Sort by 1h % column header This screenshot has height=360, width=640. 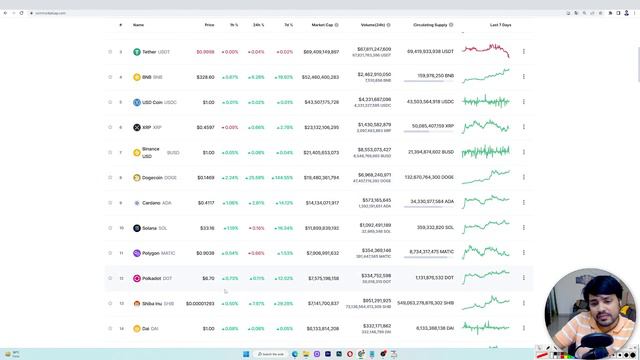[234, 25]
